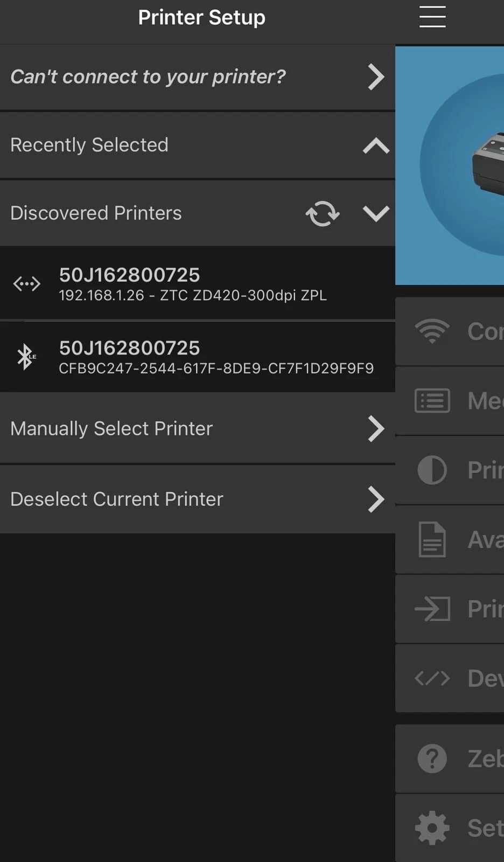Open Manually Select Printer
Image resolution: width=504 pixels, height=862 pixels.
[198, 428]
